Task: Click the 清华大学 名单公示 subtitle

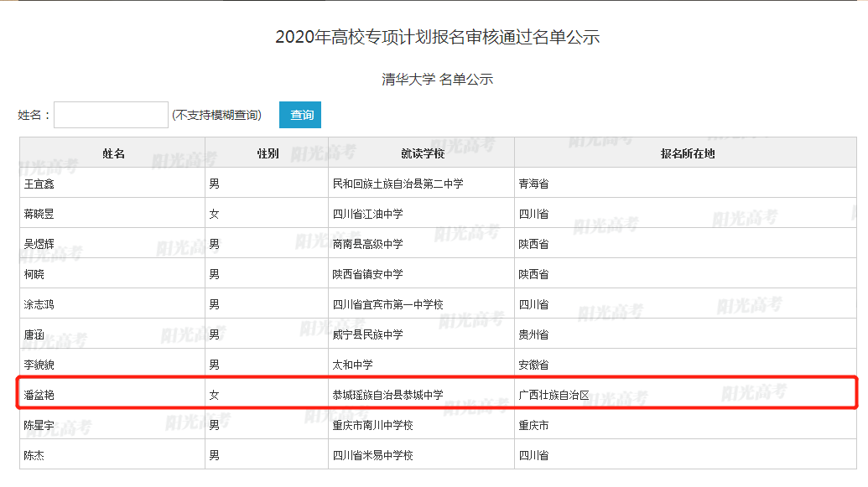Action: [x=437, y=80]
